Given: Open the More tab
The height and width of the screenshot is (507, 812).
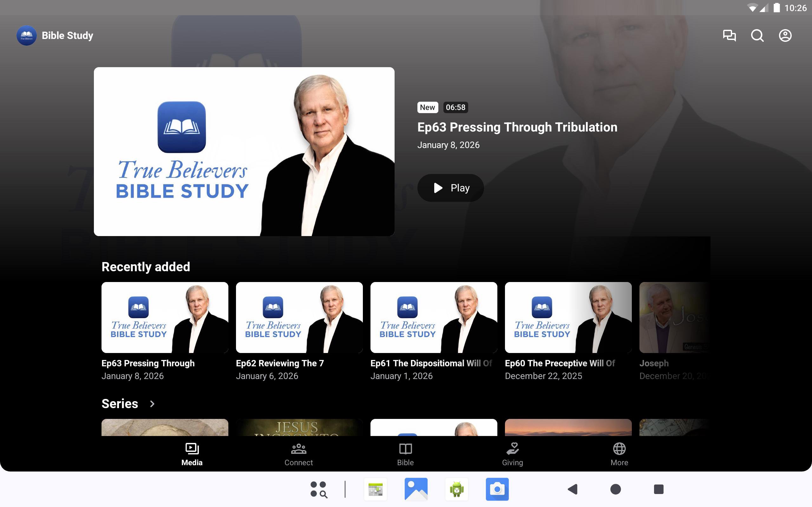Looking at the screenshot, I should tap(619, 454).
